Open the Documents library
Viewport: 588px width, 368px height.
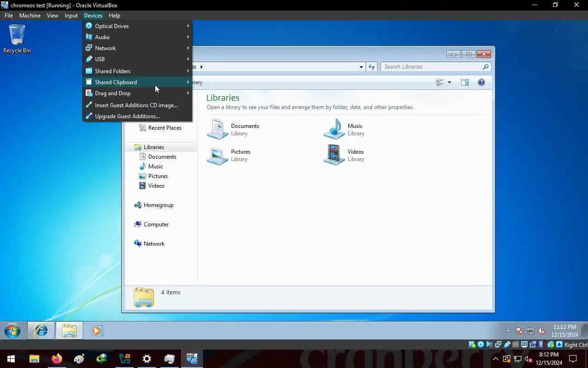pos(233,129)
